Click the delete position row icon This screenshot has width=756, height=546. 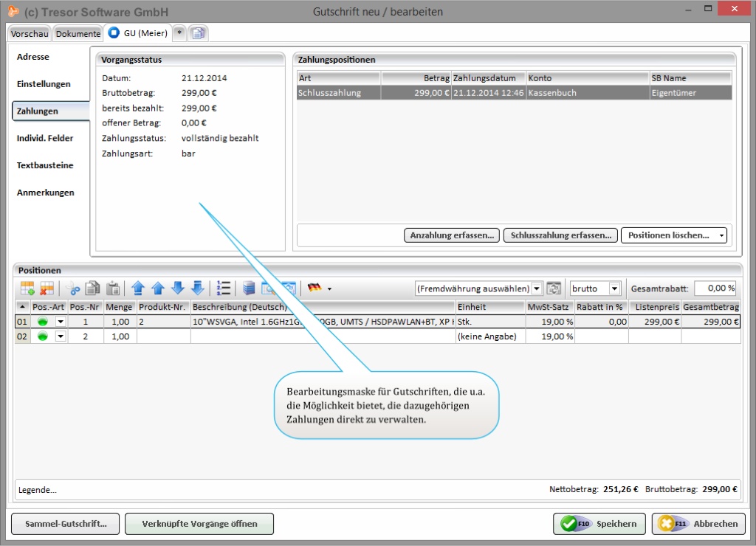47,288
